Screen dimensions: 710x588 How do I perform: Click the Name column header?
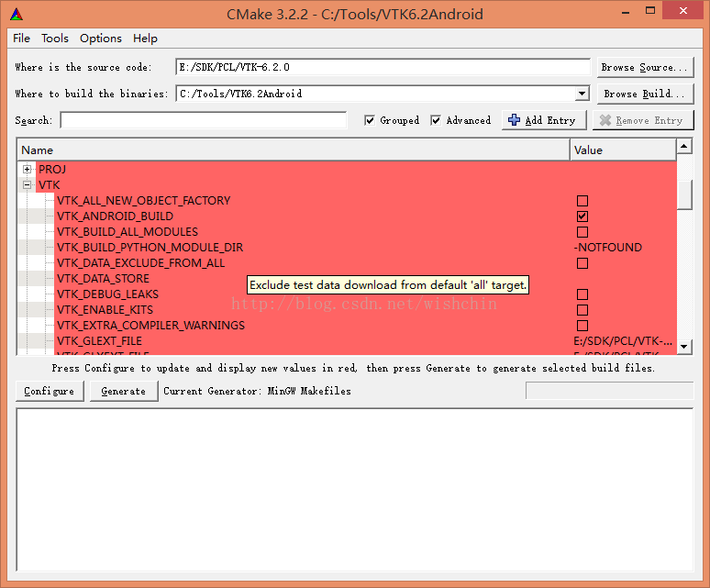pos(294,150)
